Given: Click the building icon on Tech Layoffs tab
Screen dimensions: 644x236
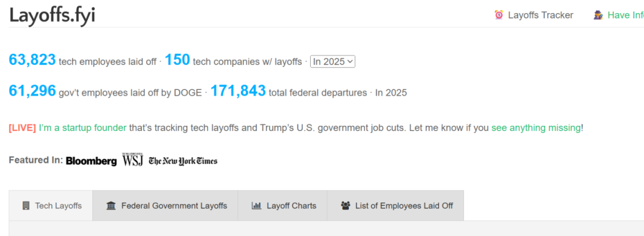Looking at the screenshot, I should 26,206.
